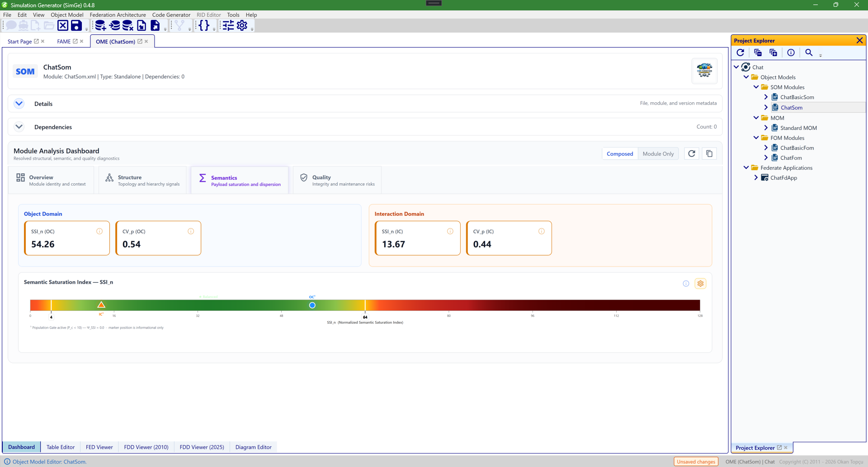Viewport: 868px width, 467px height.
Task: Click the dashboard copy icon
Action: point(709,154)
